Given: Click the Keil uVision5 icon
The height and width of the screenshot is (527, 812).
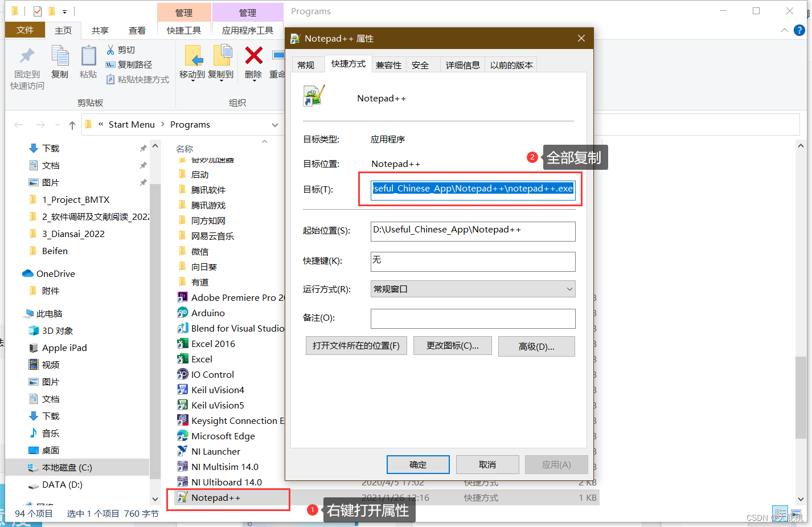Looking at the screenshot, I should coord(182,405).
